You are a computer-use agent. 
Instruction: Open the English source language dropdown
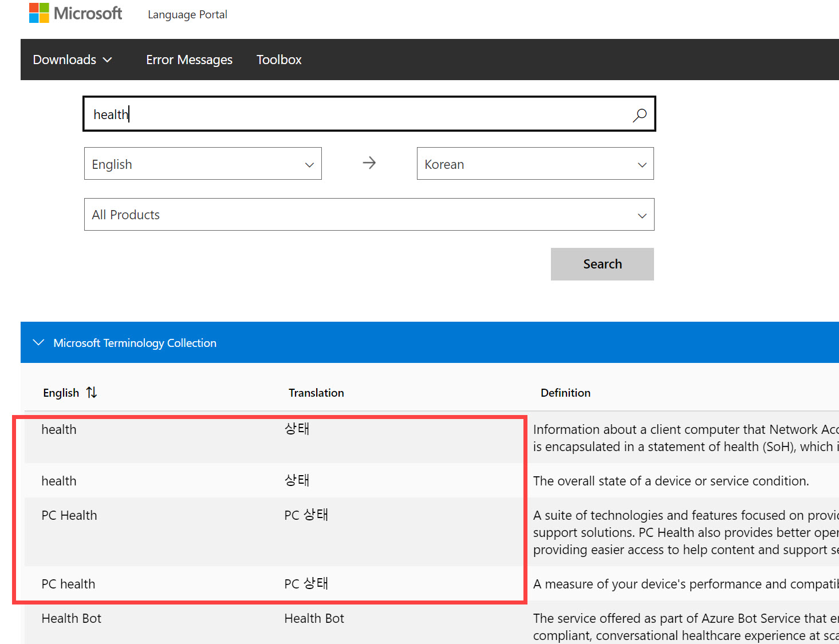coord(203,164)
